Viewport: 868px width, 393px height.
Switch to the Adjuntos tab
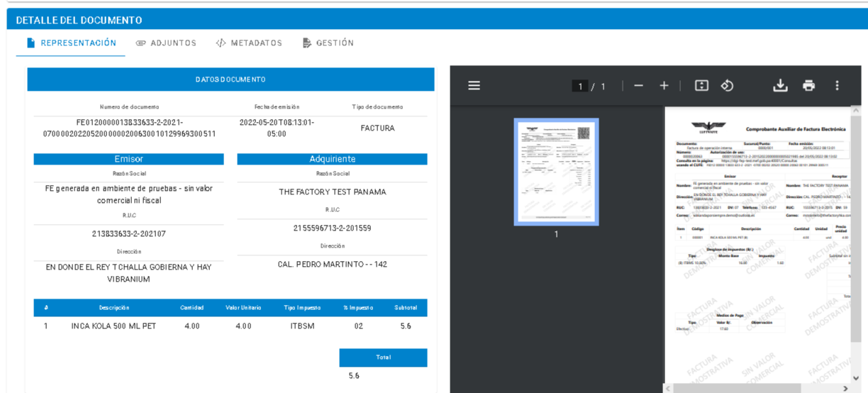(x=166, y=43)
